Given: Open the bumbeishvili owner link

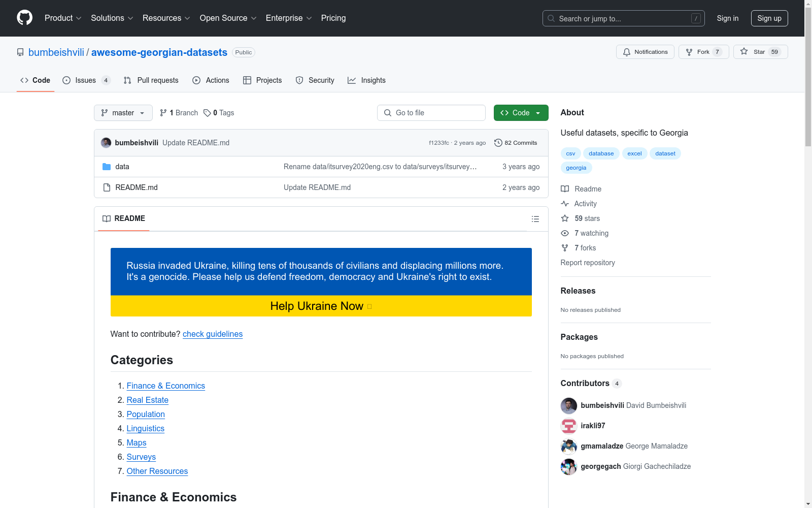Looking at the screenshot, I should [x=56, y=52].
